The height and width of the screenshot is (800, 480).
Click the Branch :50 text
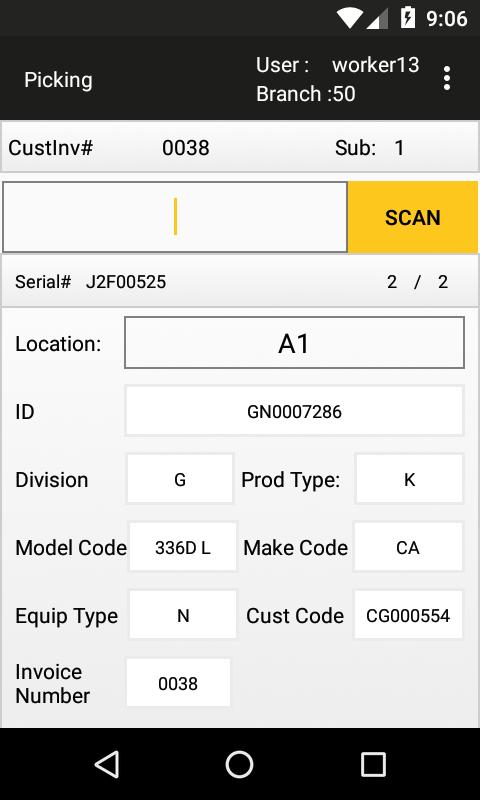306,94
